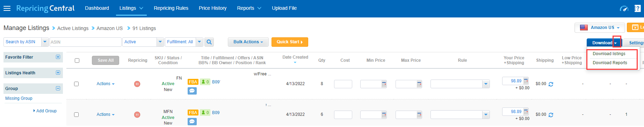Open Your Price calculator icon in first row
This screenshot has height=127, width=644.
coord(526,81)
